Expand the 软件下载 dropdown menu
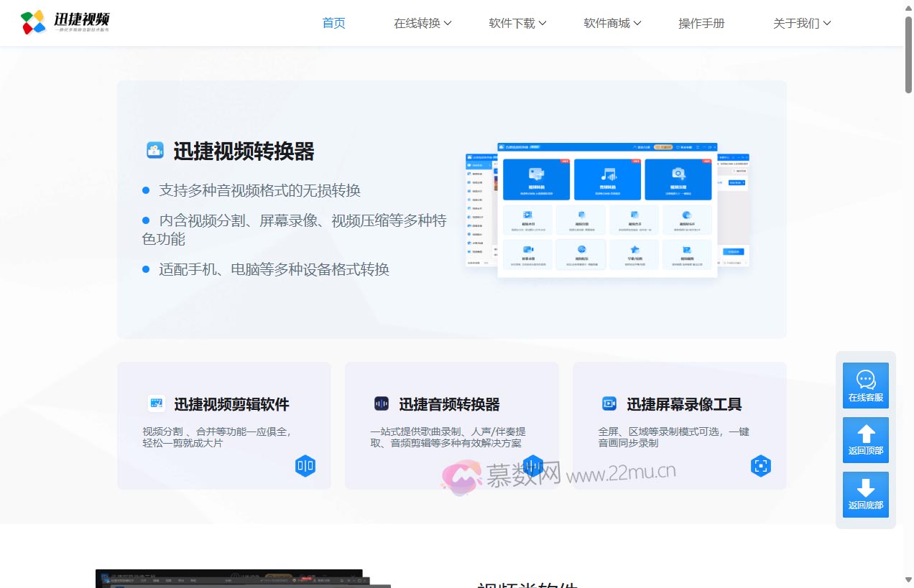914x588 pixels. click(517, 22)
